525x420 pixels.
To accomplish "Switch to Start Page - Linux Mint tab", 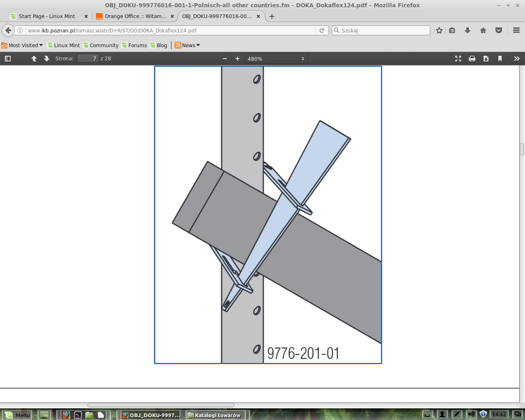I will tap(47, 16).
